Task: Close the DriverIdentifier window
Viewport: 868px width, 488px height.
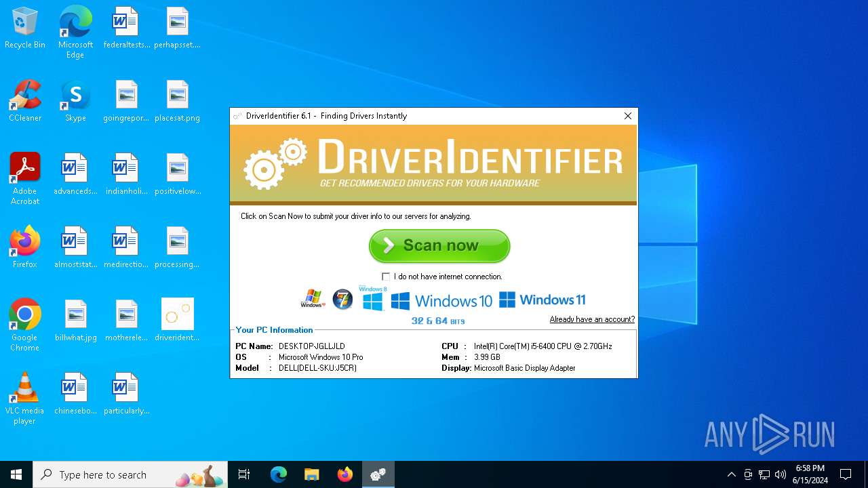Action: (x=628, y=116)
